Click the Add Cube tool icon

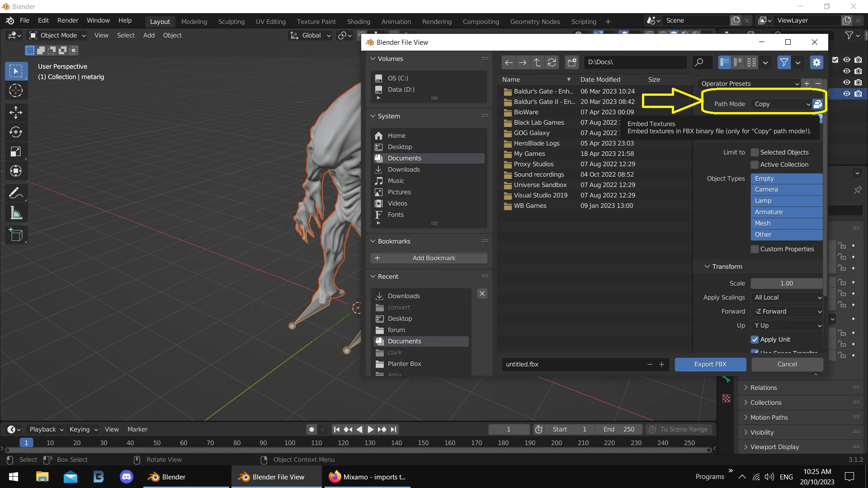click(x=16, y=235)
